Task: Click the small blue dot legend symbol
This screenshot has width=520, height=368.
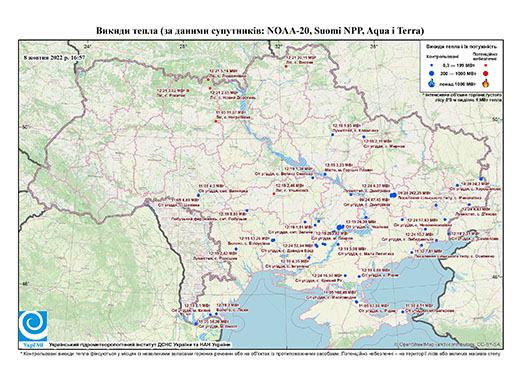Action: [x=432, y=66]
